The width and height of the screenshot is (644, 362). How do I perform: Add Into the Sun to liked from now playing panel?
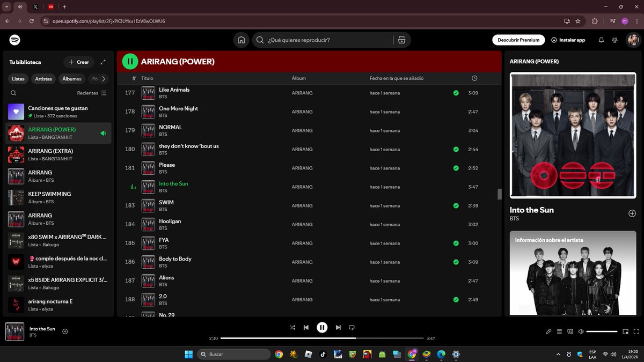coord(632,213)
